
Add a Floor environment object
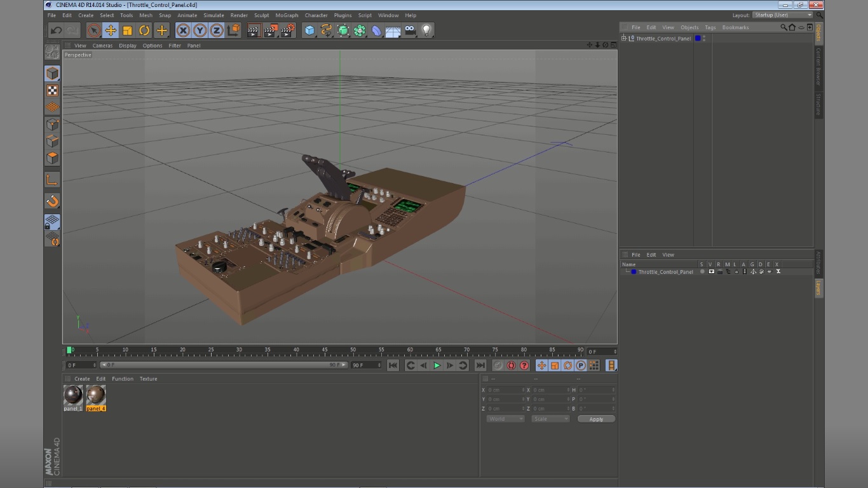(x=393, y=30)
